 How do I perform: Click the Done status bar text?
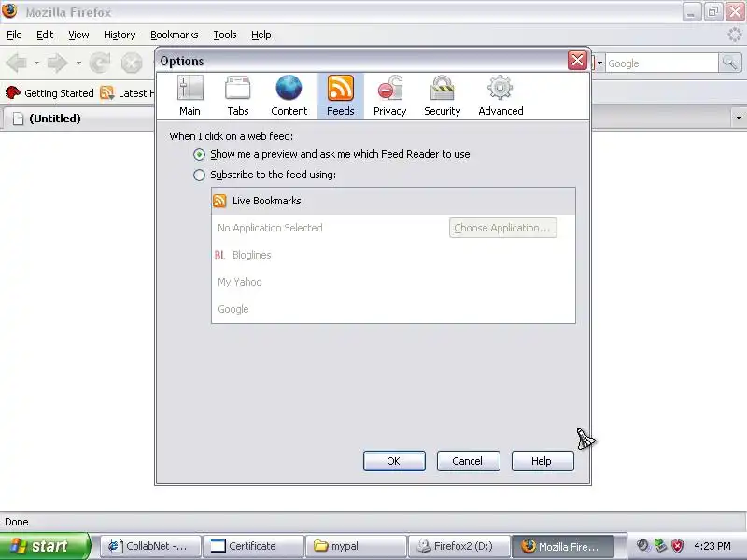(17, 522)
